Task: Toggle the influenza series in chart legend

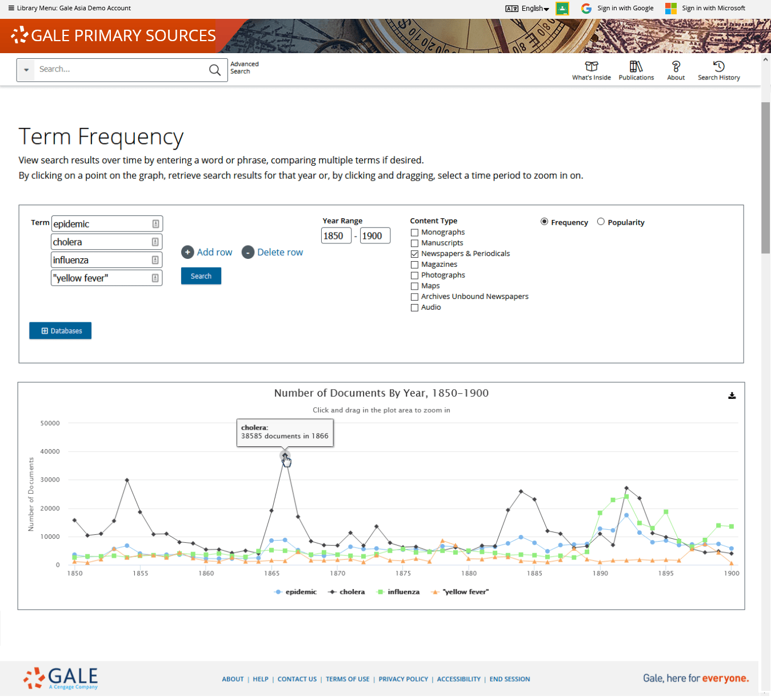Action: pos(398,592)
